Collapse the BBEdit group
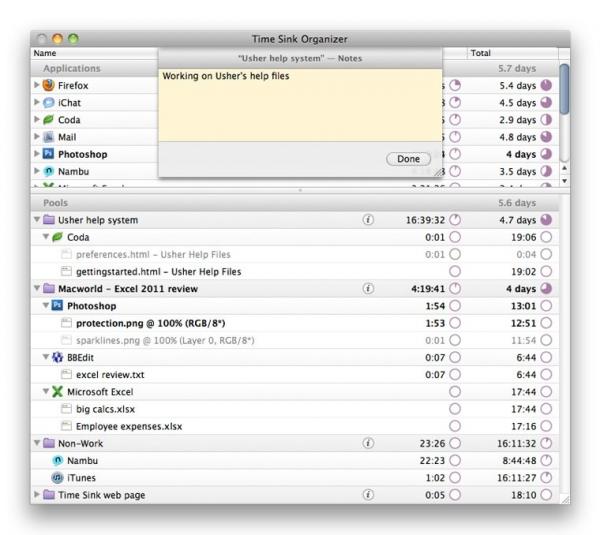The width and height of the screenshot is (600, 535). coord(46,357)
